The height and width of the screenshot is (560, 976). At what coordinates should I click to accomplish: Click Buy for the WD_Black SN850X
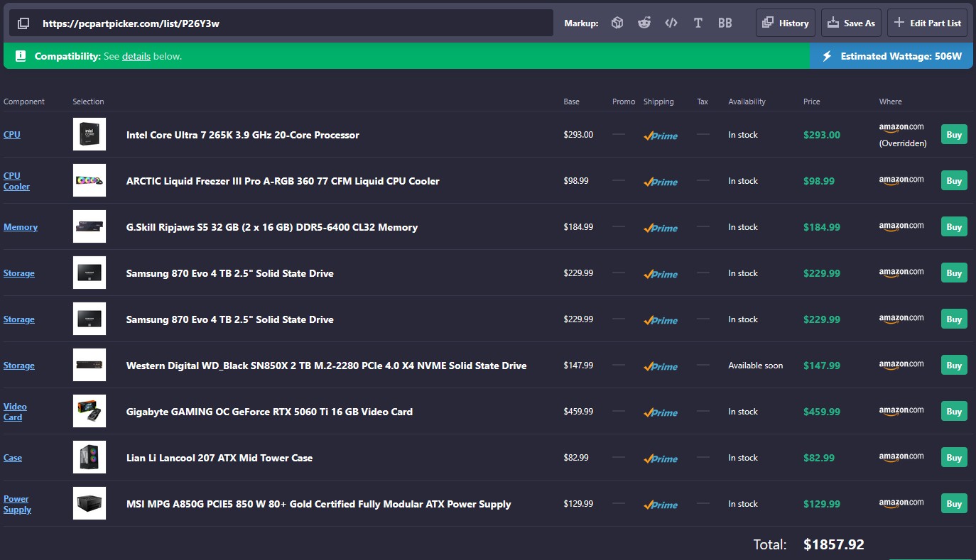(954, 365)
